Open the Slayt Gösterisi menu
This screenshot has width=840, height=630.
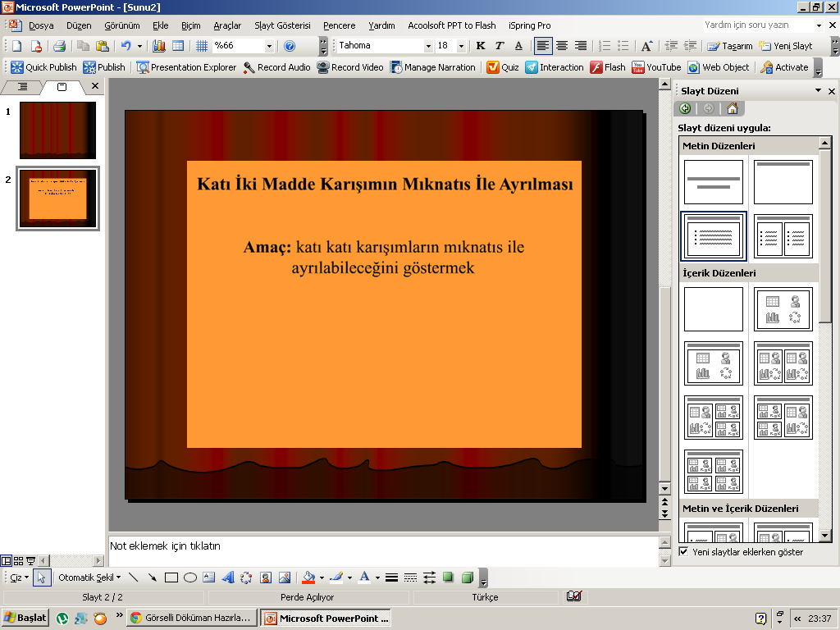tap(282, 25)
